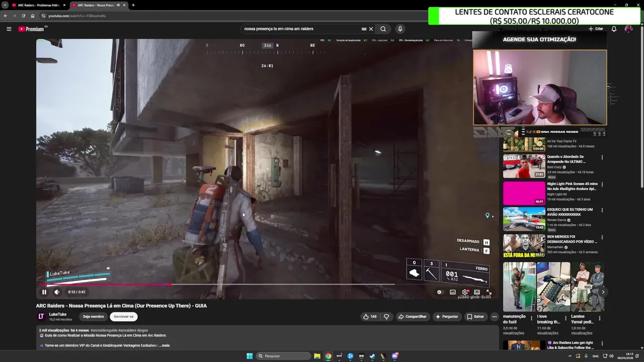Viewport: 644px width, 362px height.
Task: Open the LukeTuke channel avatar
Action: (x=41, y=316)
